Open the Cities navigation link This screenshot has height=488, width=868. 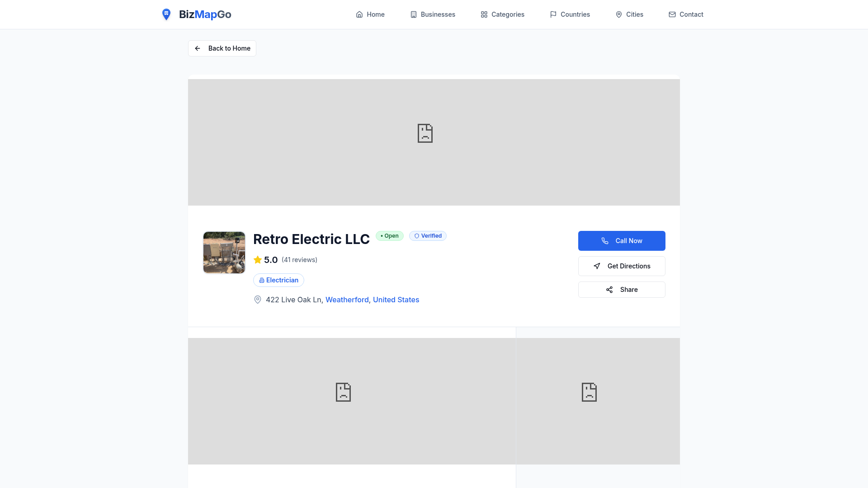[x=629, y=14]
